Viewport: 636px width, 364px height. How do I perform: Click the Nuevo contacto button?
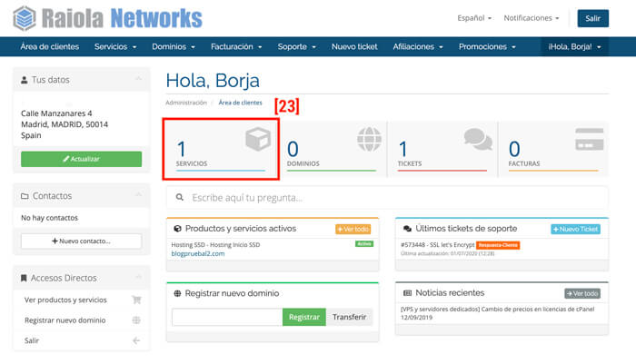pyautogui.click(x=82, y=241)
